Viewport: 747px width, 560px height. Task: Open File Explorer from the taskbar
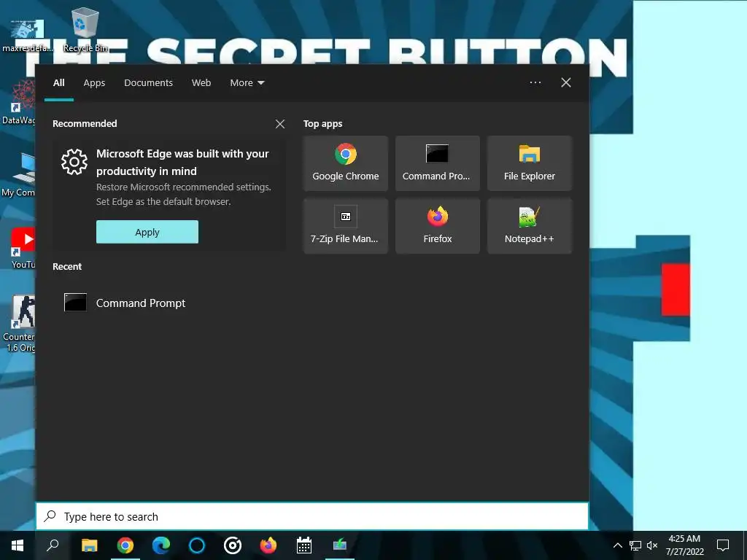coord(89,545)
